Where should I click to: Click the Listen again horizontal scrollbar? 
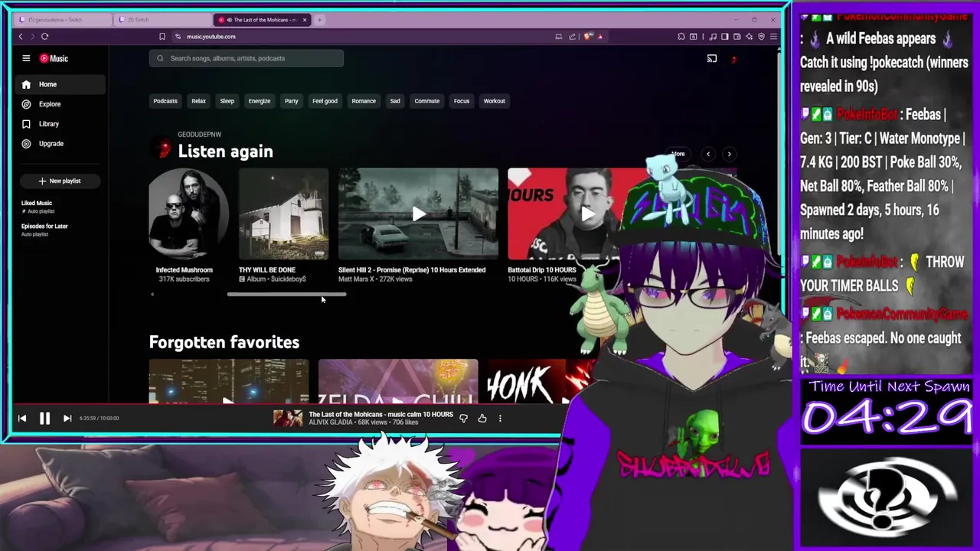pyautogui.click(x=286, y=294)
